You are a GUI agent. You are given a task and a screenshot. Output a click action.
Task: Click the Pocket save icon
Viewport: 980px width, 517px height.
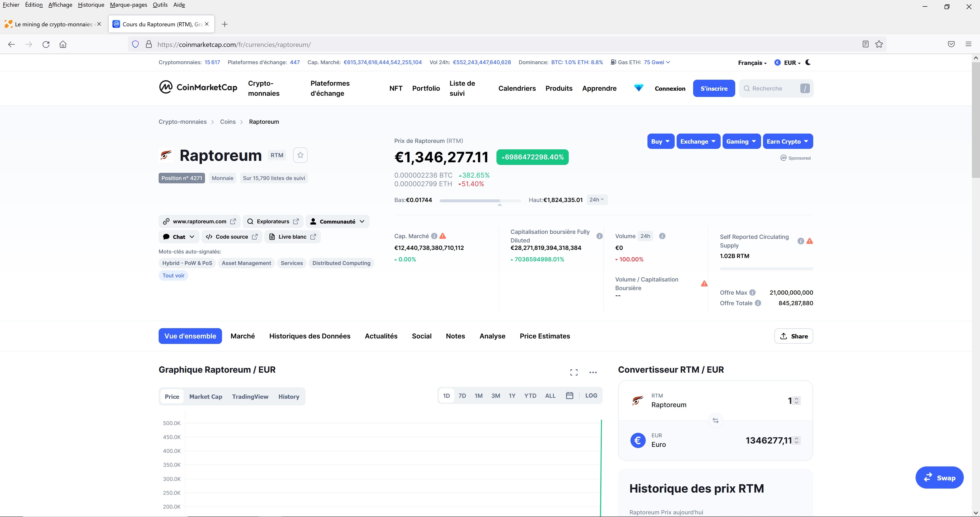(x=951, y=45)
